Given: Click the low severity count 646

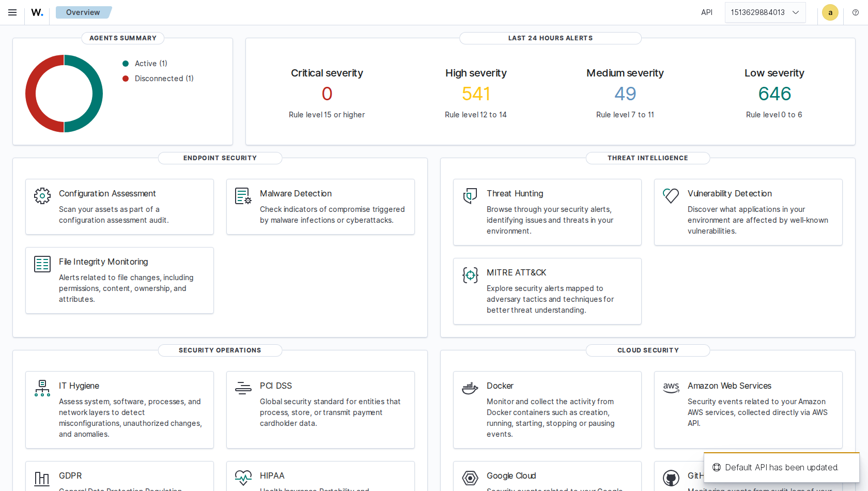Looking at the screenshot, I should (x=774, y=94).
